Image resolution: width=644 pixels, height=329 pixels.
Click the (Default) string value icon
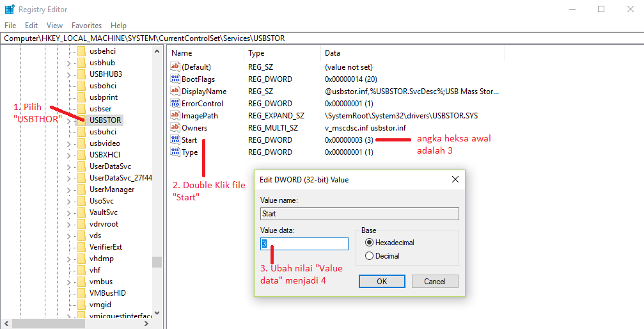point(175,67)
